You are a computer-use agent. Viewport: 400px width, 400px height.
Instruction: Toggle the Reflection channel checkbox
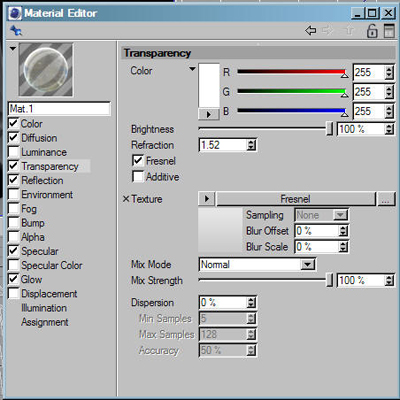pyautogui.click(x=13, y=180)
